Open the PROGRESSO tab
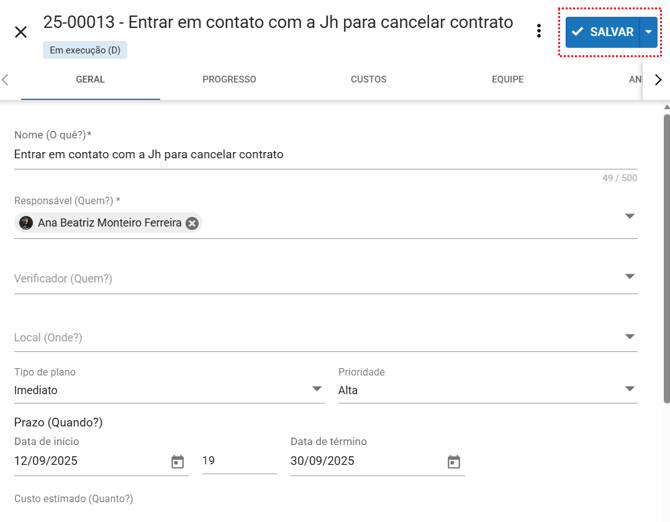Screen dimensions: 670x522 click(229, 79)
